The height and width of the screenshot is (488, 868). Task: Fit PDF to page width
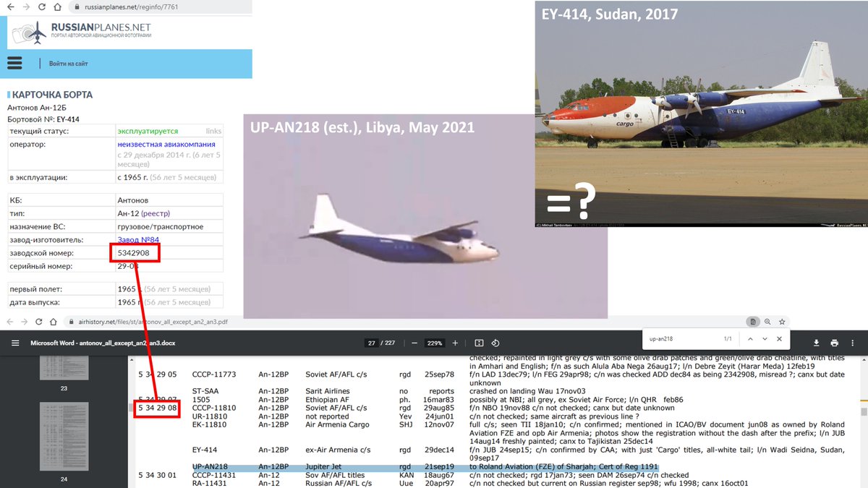[x=479, y=343]
